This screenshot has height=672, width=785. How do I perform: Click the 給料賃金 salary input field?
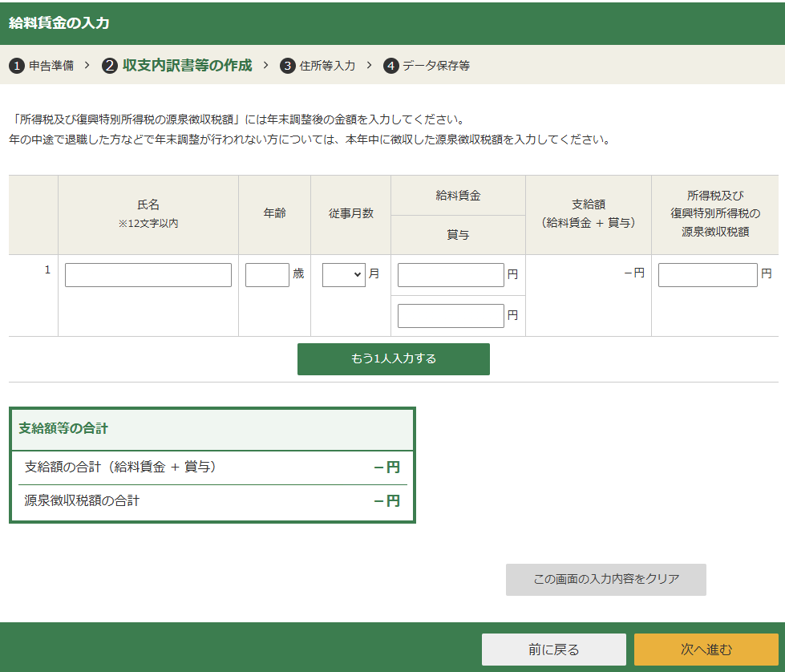[450, 274]
